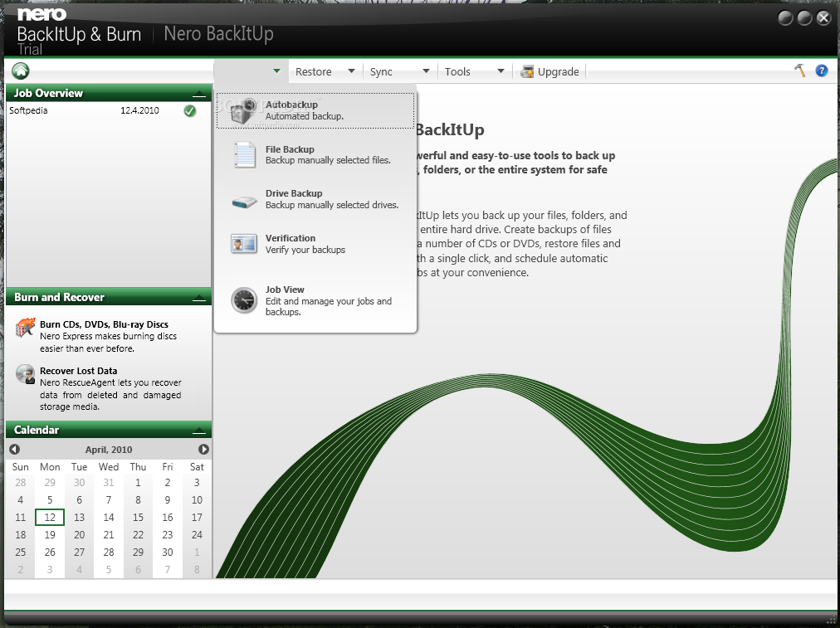
Task: Expand the Tools menu arrow
Action: tap(501, 71)
